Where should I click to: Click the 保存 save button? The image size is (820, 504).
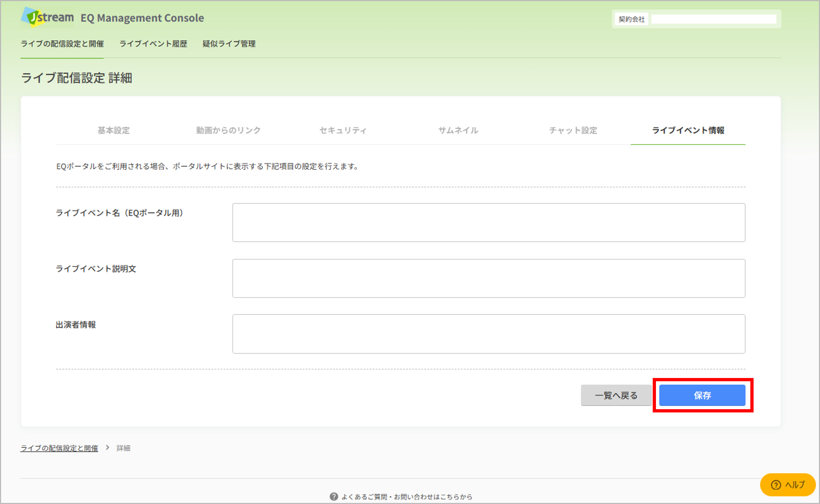702,395
